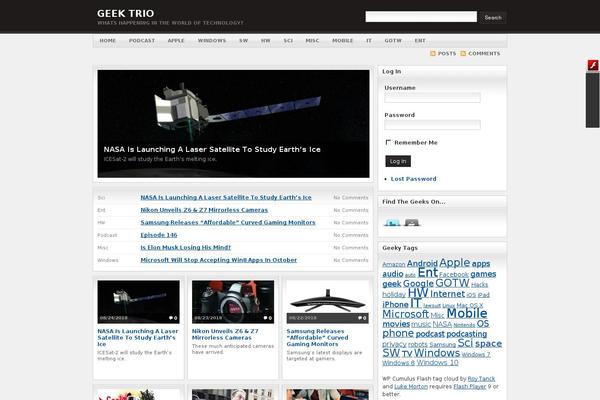The width and height of the screenshot is (600, 400).
Task: Click the Lost Password link
Action: (413, 179)
